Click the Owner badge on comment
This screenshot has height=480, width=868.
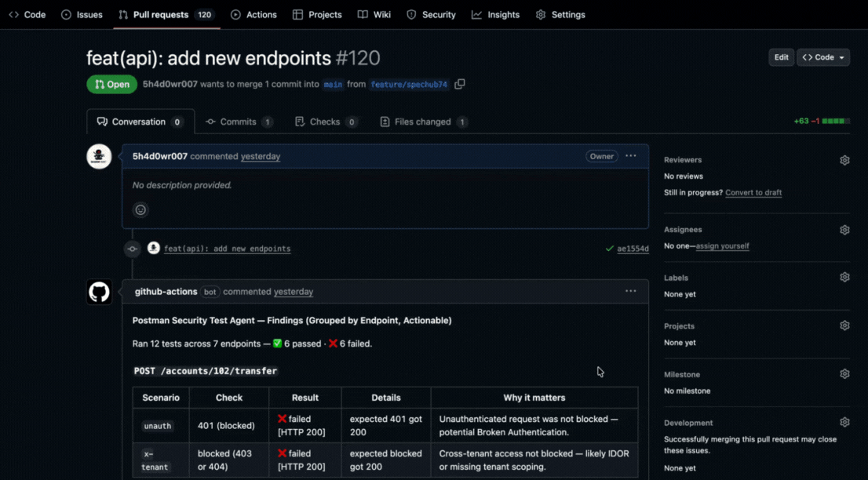(602, 157)
